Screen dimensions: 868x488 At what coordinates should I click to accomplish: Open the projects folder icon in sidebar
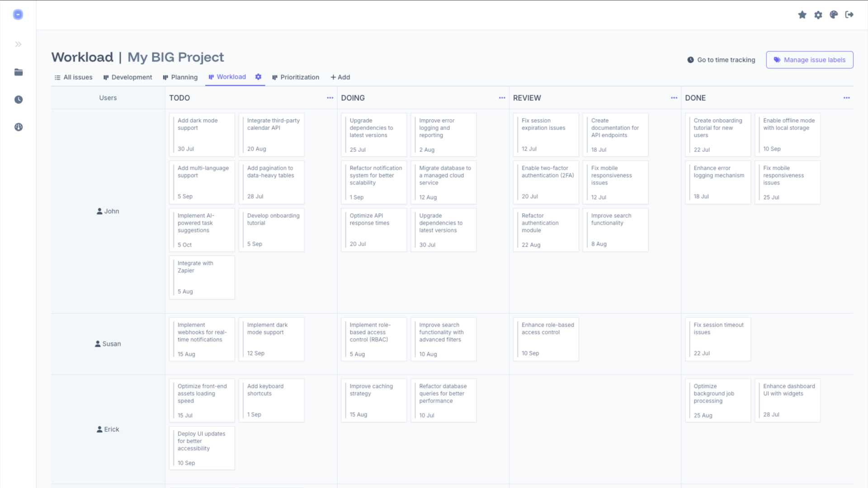18,72
